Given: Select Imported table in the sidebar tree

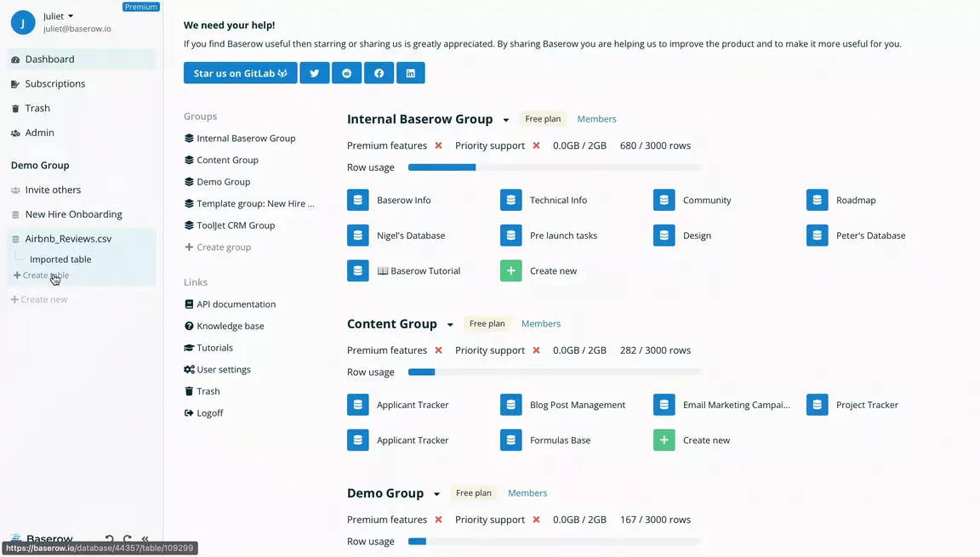Looking at the screenshot, I should click(60, 259).
